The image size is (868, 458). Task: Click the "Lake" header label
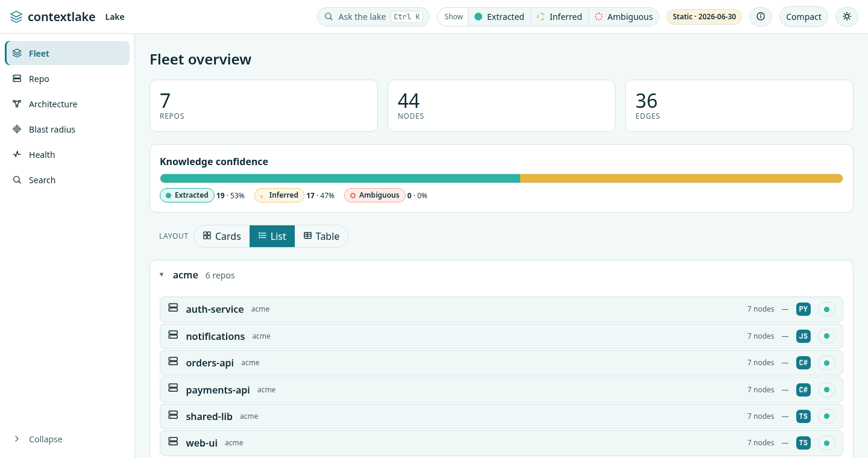pyautogui.click(x=115, y=17)
